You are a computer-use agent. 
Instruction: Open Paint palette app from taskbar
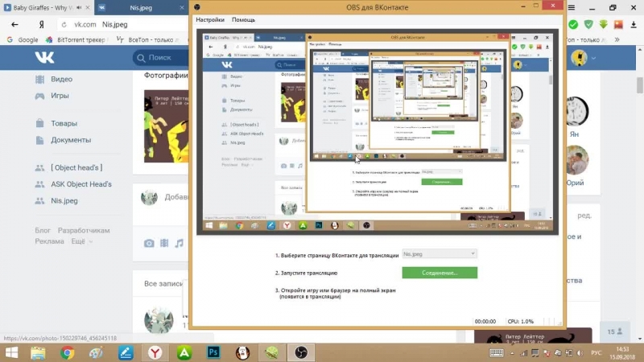pyautogui.click(x=96, y=352)
